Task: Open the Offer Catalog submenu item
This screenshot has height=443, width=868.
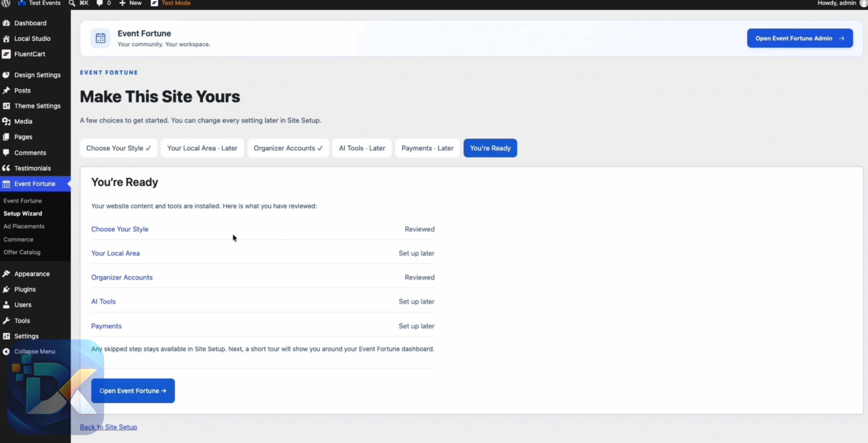Action: tap(22, 252)
